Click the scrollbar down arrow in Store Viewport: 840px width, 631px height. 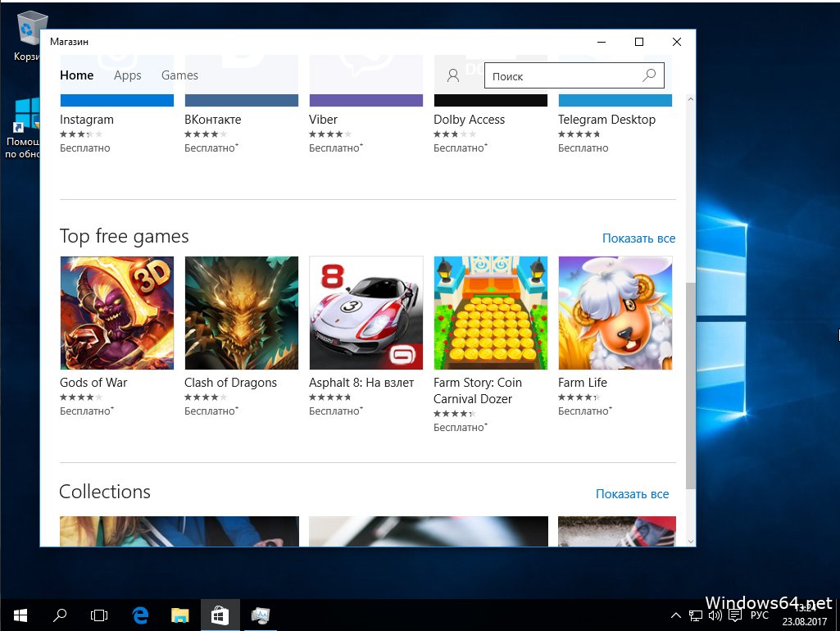[x=691, y=541]
